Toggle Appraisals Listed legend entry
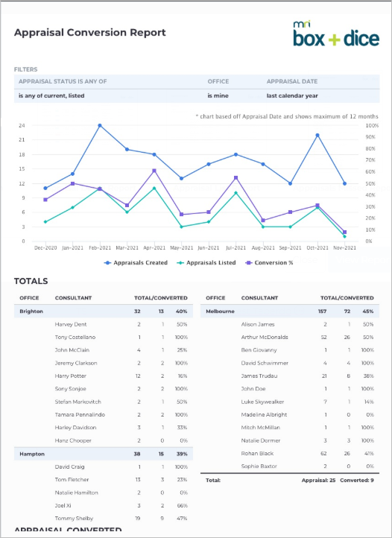Image resolution: width=392 pixels, height=538 pixels. tap(206, 263)
